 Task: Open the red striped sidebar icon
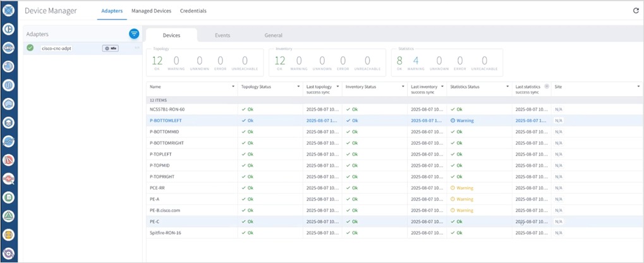tap(9, 160)
